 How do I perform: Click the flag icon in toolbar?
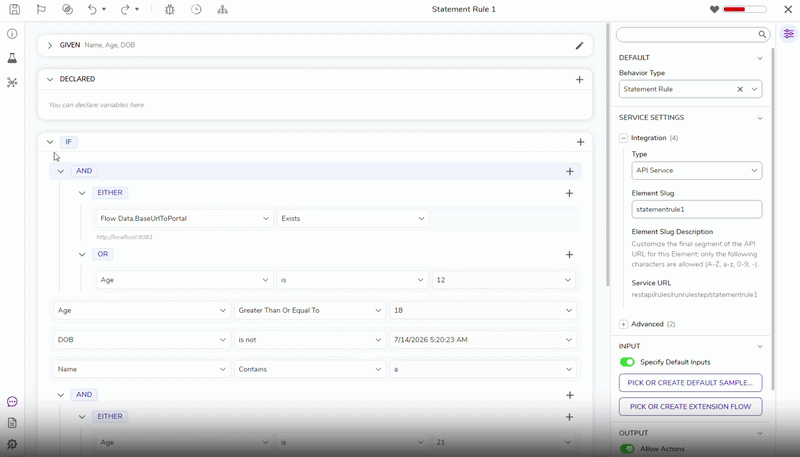(41, 9)
